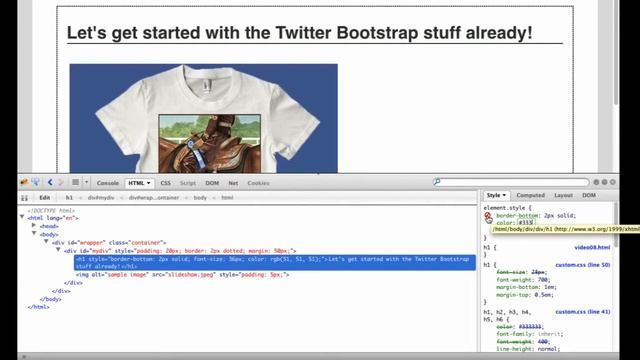
Task: Open the Script panel
Action: [x=188, y=183]
